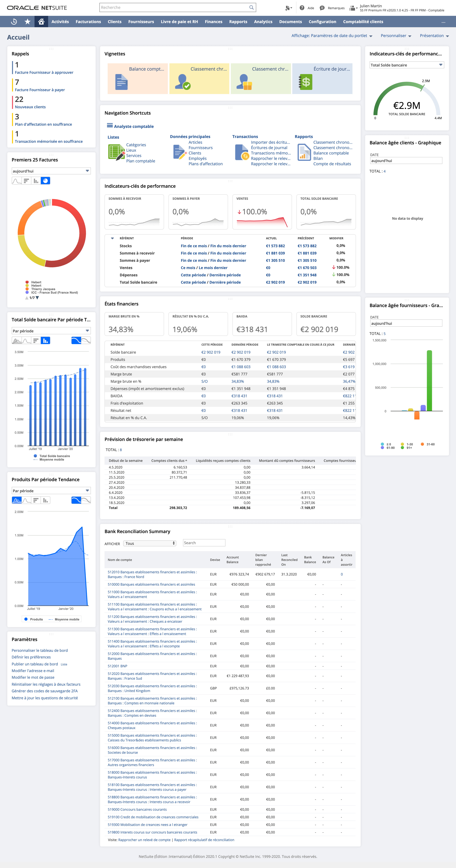Open the Julien Martin role icon
This screenshot has width=456, height=868.
[x=353, y=8]
